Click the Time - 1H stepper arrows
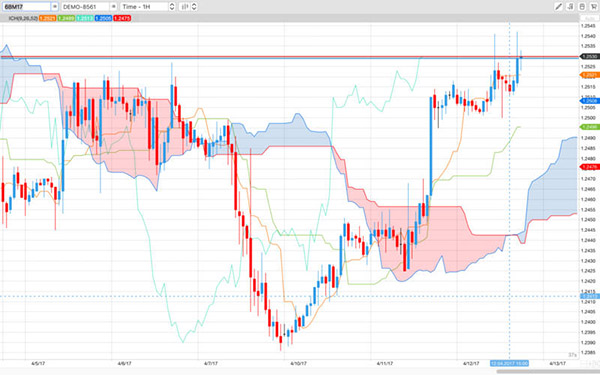 172,7
